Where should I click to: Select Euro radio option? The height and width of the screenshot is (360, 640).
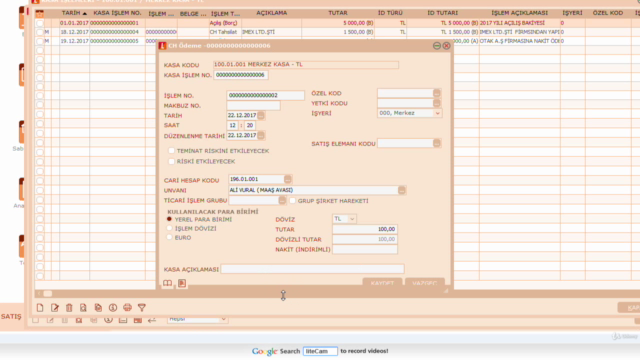click(x=169, y=237)
